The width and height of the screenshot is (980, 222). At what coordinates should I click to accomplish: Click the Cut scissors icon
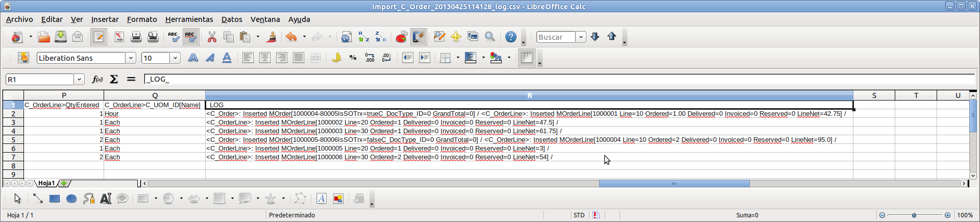click(211, 37)
